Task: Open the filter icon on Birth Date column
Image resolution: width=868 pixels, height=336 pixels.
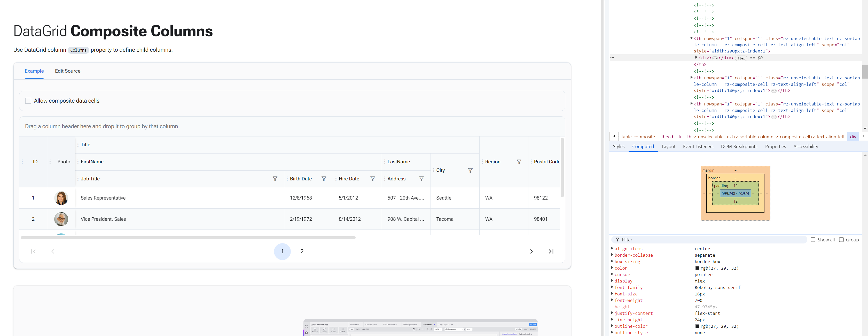Action: point(324,179)
